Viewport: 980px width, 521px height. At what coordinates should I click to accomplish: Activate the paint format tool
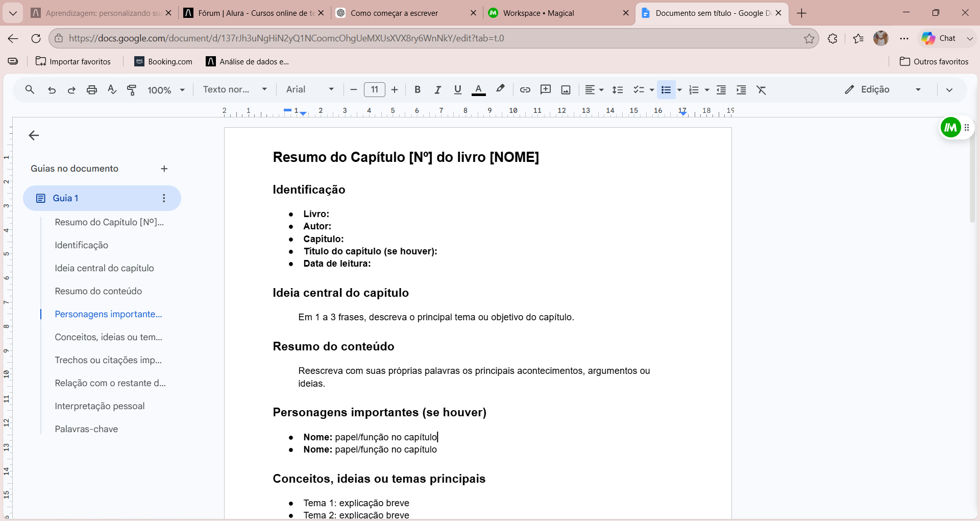point(132,90)
